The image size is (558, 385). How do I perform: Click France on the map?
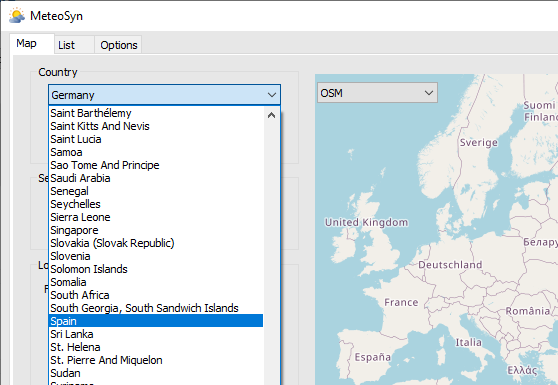pos(401,302)
